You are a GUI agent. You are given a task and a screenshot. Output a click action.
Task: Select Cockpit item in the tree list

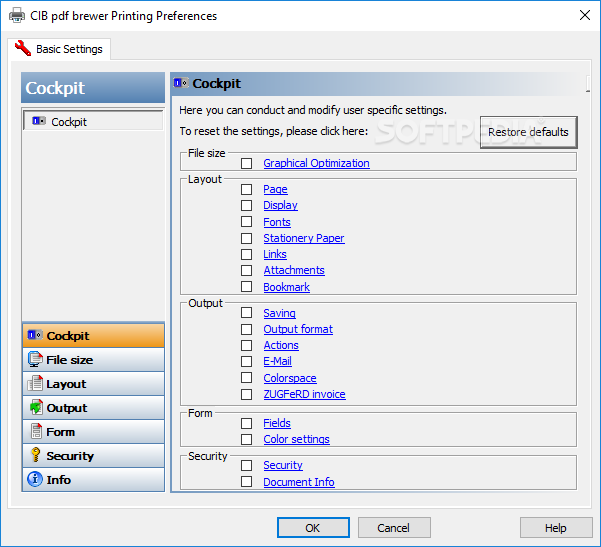(x=93, y=122)
